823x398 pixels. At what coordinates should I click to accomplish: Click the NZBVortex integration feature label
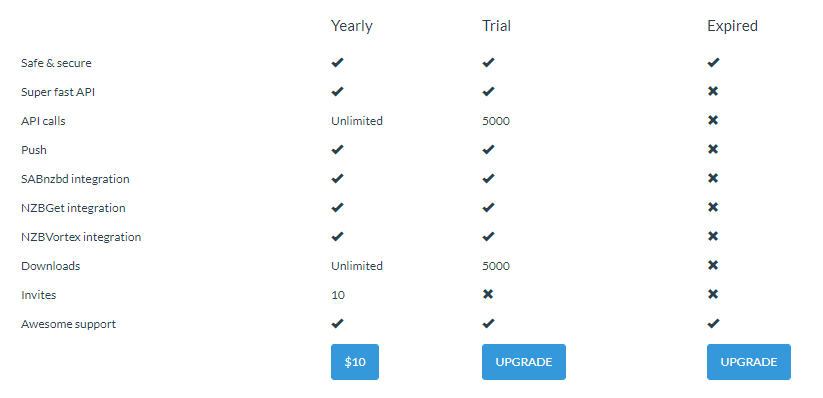[x=81, y=237]
